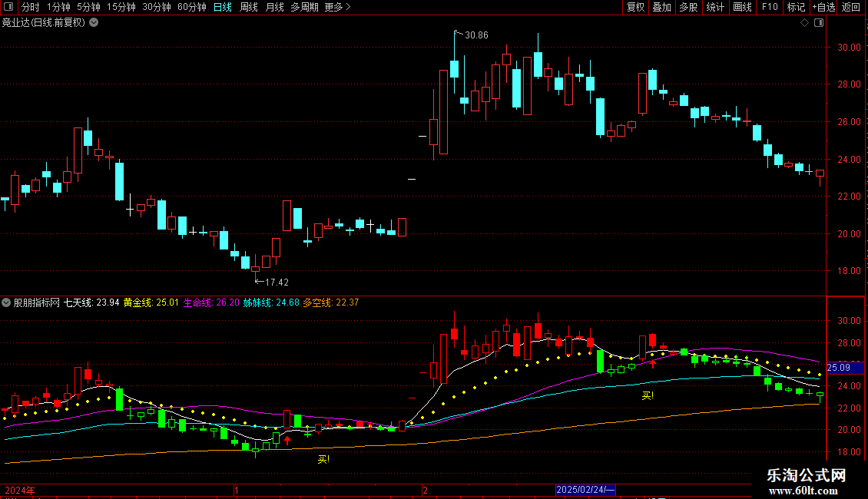Click the 30.86 high price marker

476,35
